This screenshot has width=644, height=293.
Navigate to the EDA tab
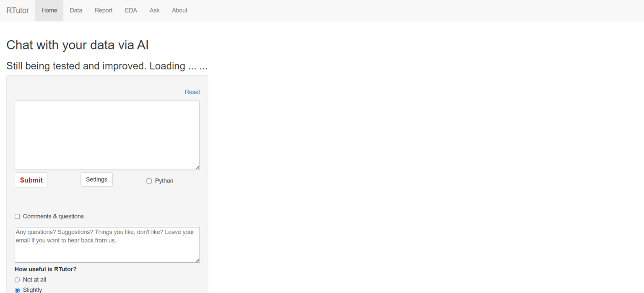pyautogui.click(x=131, y=10)
